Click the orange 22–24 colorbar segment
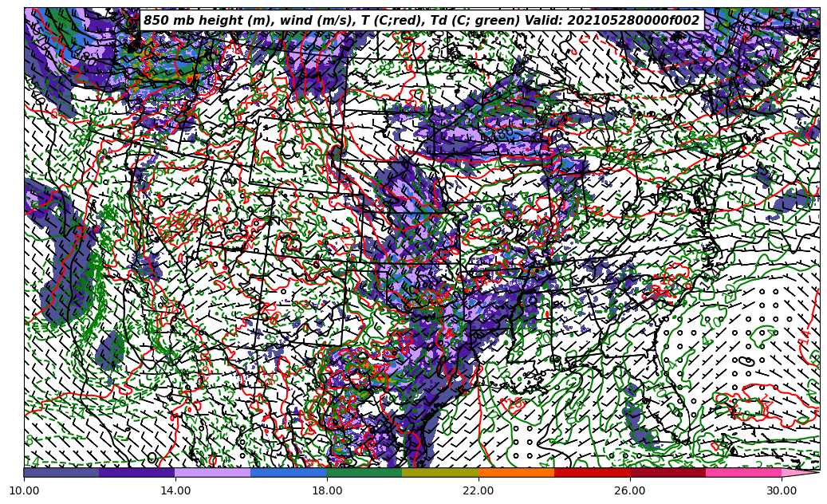Viewport: 827px width, 504px height. tap(516, 472)
